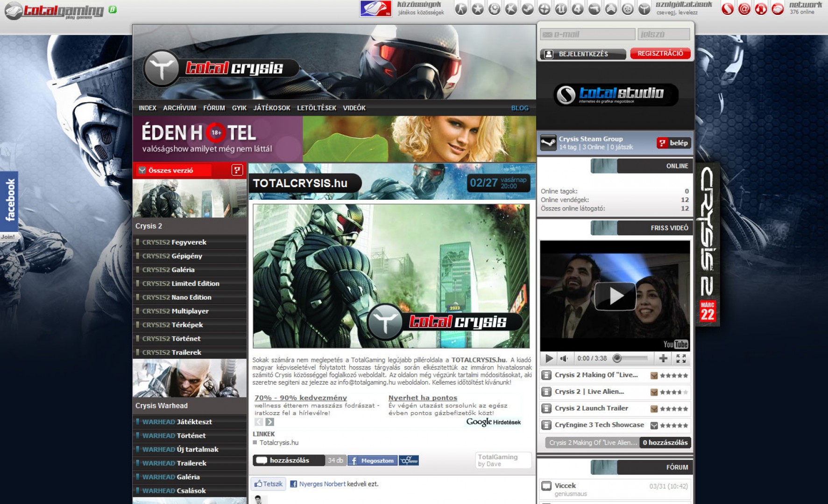
Task: Open the chevron rank community icon
Action: [611, 9]
